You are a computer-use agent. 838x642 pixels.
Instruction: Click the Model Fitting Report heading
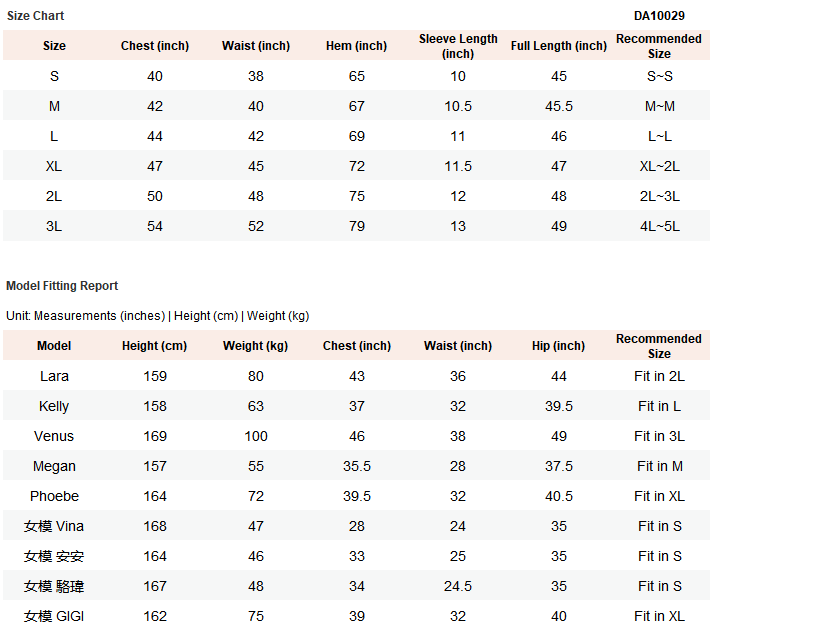pos(62,286)
